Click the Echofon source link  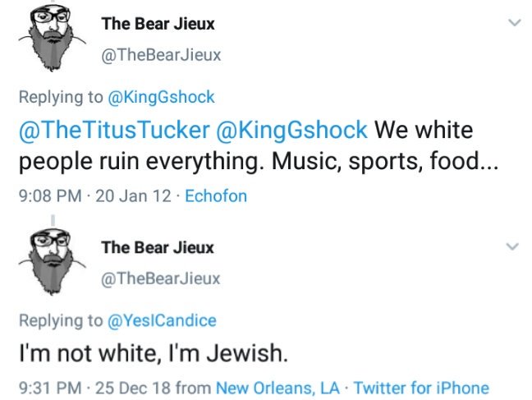[216, 195]
